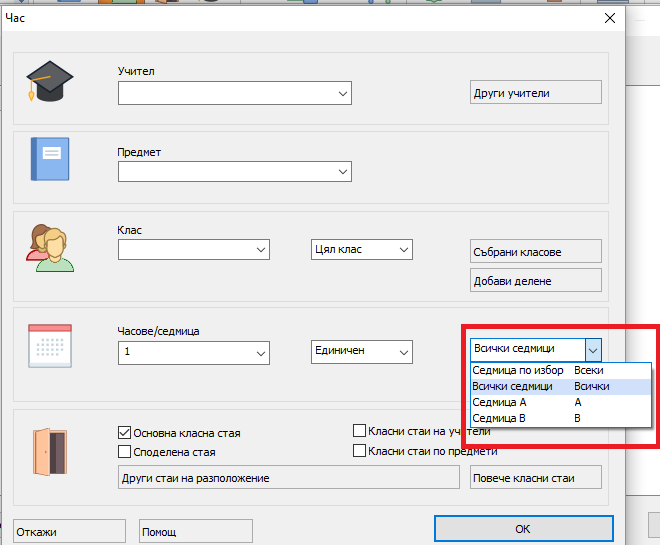Click the calendar lessons-per-week icon
The width and height of the screenshot is (660, 545).
click(50, 346)
